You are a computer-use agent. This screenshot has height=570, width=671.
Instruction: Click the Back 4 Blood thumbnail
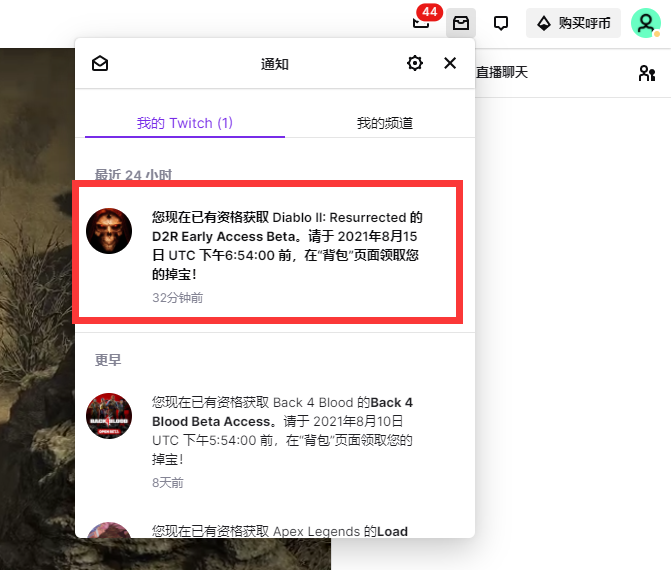[109, 416]
